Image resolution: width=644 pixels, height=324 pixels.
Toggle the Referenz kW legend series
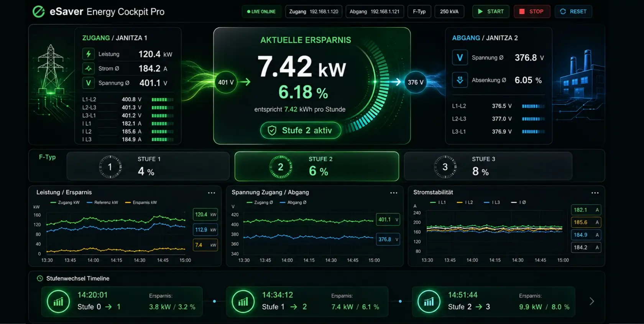102,202
